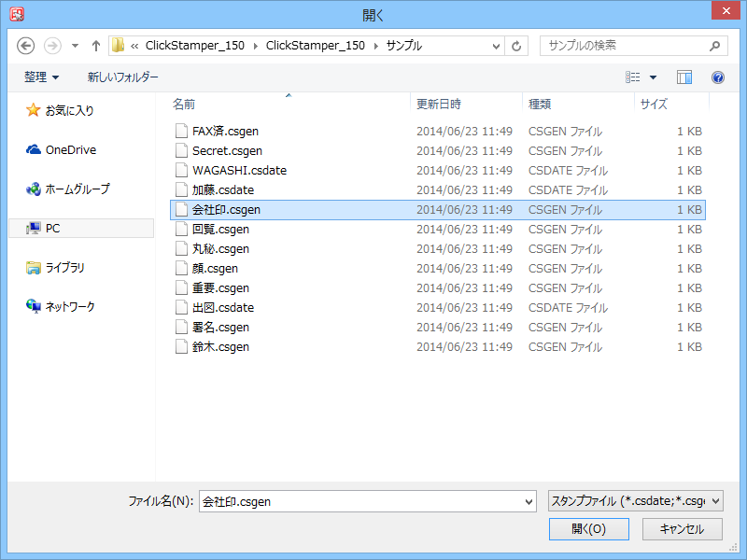The image size is (747, 560).
Task: Select file 出図.csdate
Action: tap(437, 308)
